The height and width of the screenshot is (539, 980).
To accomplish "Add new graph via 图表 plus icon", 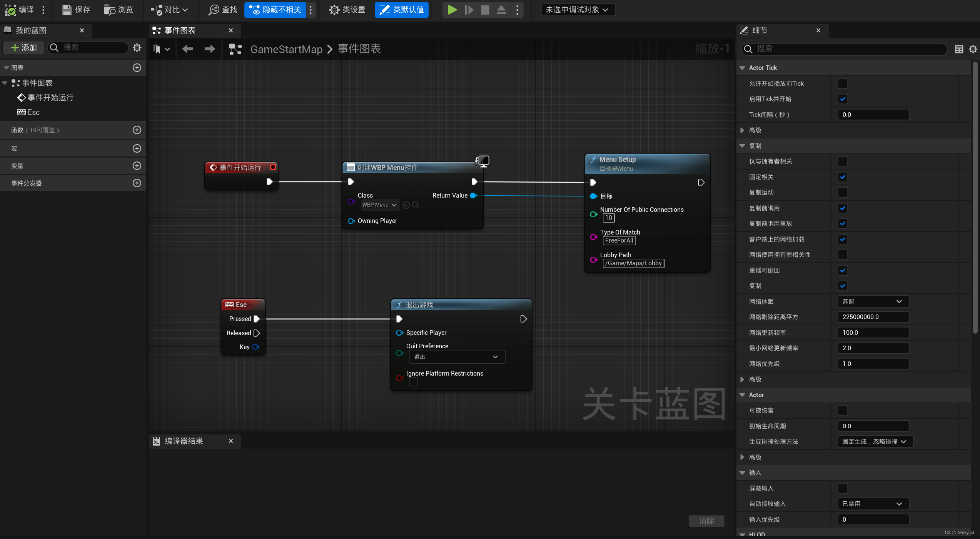I will point(137,68).
